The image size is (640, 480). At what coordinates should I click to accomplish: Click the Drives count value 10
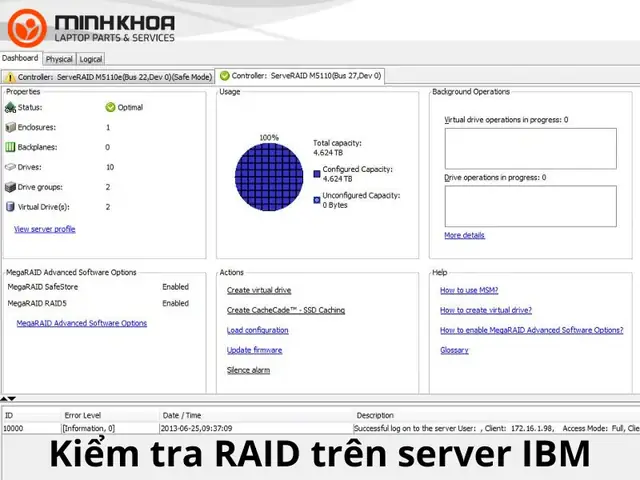tap(110, 167)
